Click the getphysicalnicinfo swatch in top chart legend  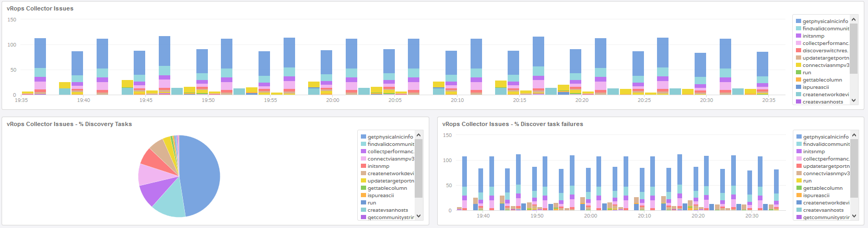[798, 21]
